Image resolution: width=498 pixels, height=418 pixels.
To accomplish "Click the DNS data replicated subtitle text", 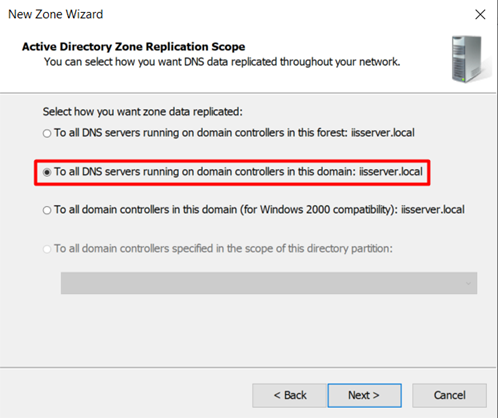I will click(222, 62).
